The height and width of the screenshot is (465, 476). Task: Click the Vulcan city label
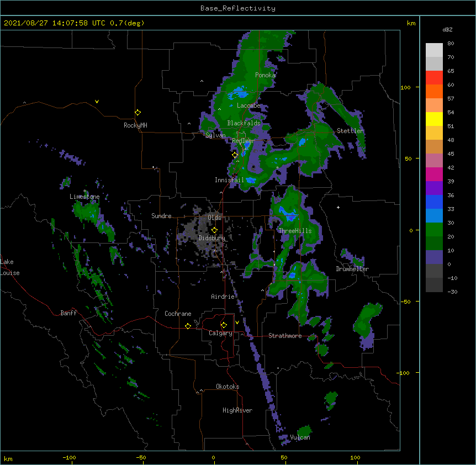300,437
